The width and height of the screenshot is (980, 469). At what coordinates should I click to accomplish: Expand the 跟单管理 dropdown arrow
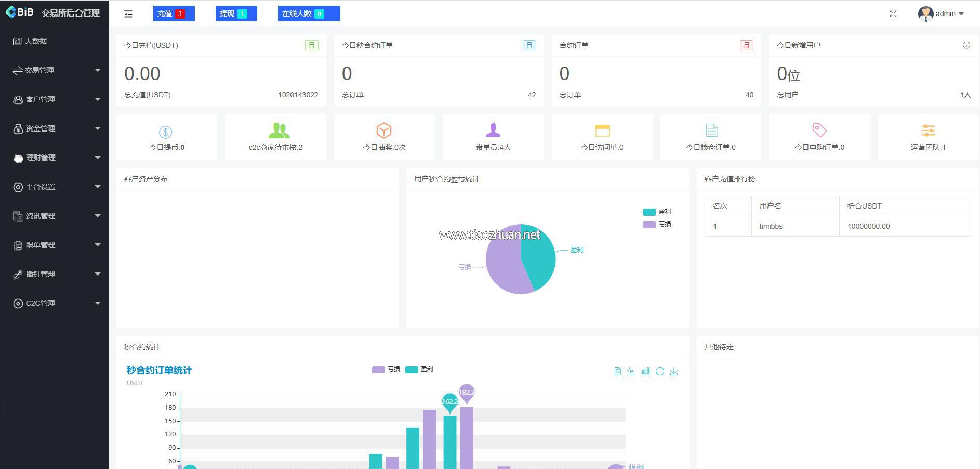point(98,245)
